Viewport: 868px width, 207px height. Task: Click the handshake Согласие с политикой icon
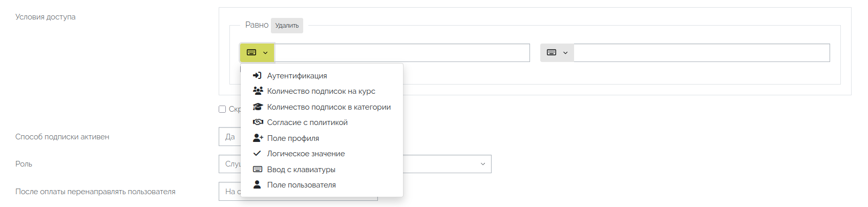258,122
